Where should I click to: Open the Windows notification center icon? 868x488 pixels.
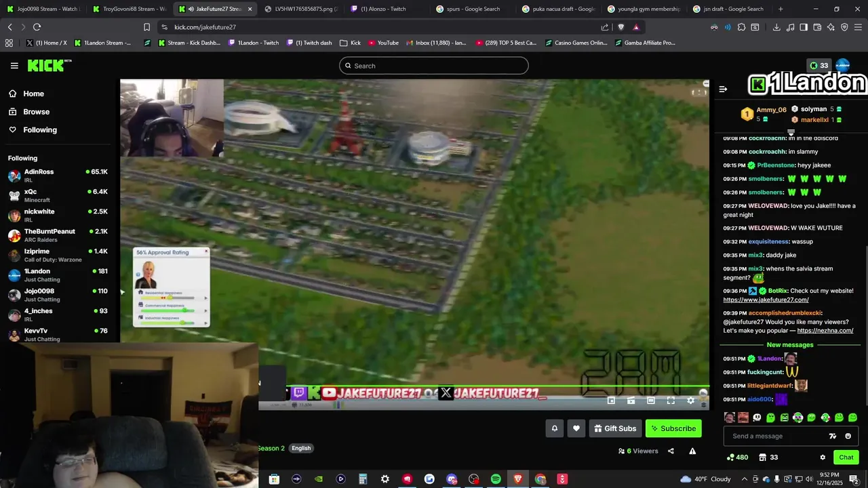click(x=854, y=479)
